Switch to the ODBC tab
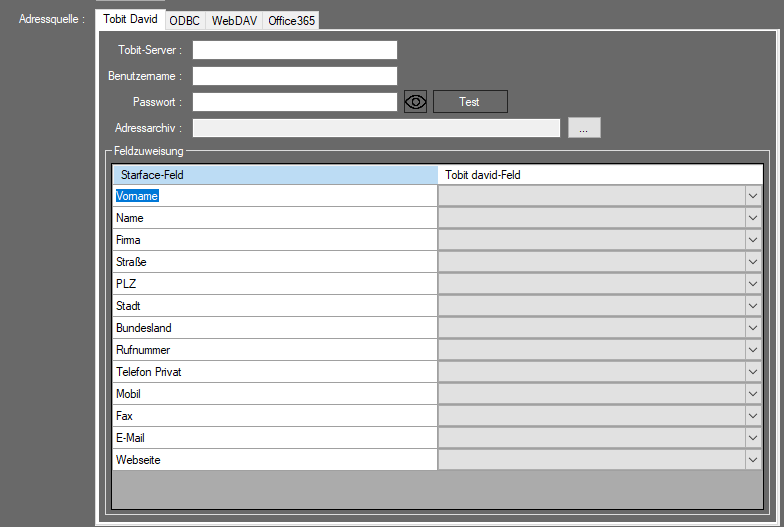This screenshot has width=784, height=527. pyautogui.click(x=184, y=20)
